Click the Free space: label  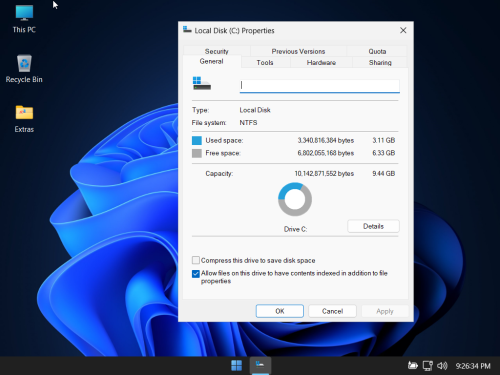(x=223, y=153)
